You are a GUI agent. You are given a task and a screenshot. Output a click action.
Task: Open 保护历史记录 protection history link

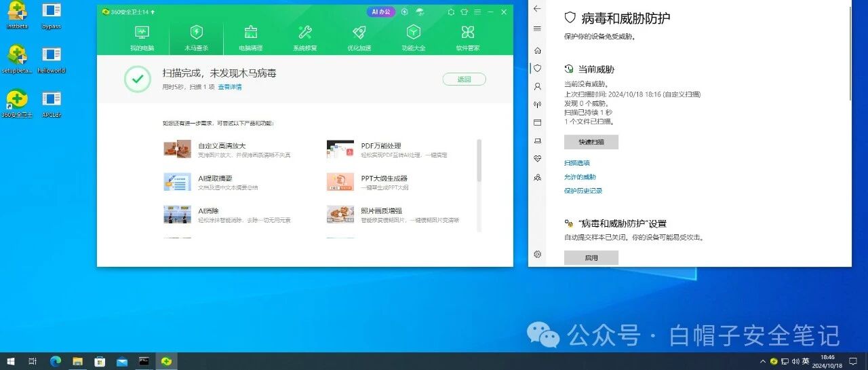point(583,191)
